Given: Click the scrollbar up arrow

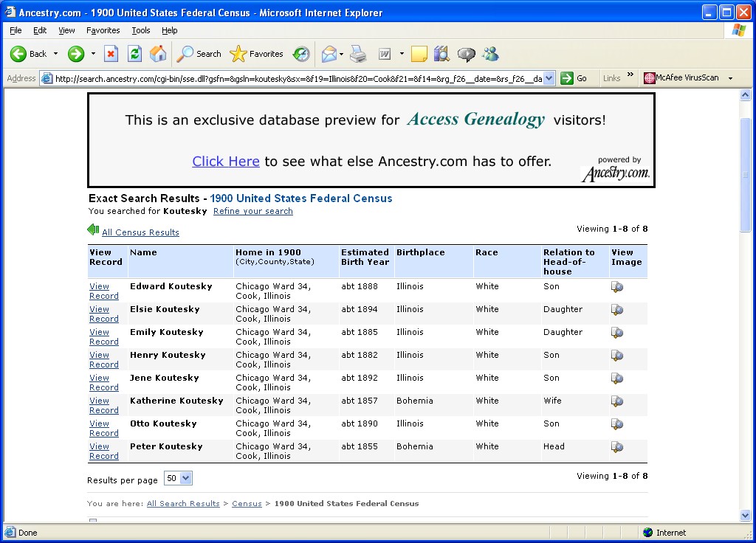Looking at the screenshot, I should pos(746,94).
